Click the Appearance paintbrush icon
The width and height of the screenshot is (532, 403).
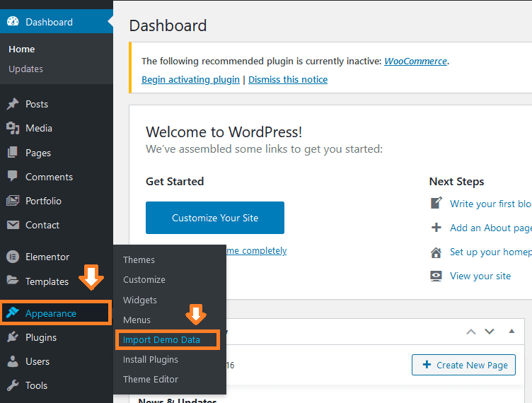click(x=13, y=313)
